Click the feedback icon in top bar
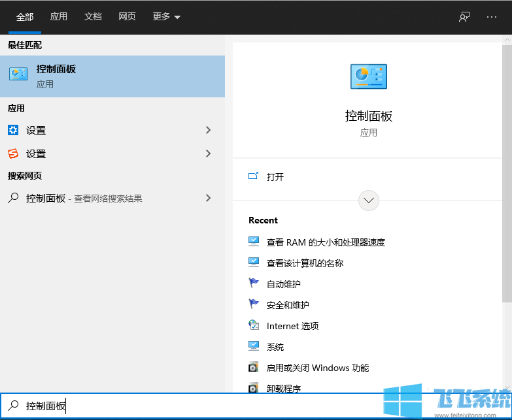Viewport: 512px width, 420px height. (464, 17)
